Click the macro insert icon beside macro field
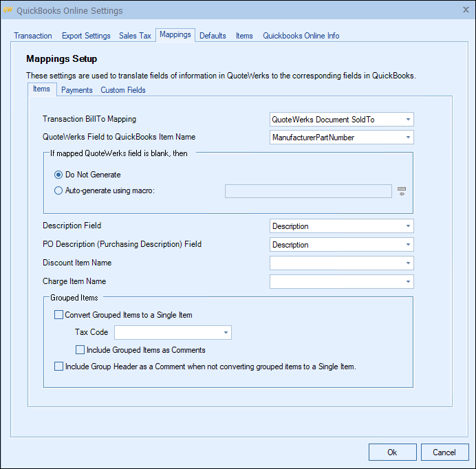 [x=402, y=190]
